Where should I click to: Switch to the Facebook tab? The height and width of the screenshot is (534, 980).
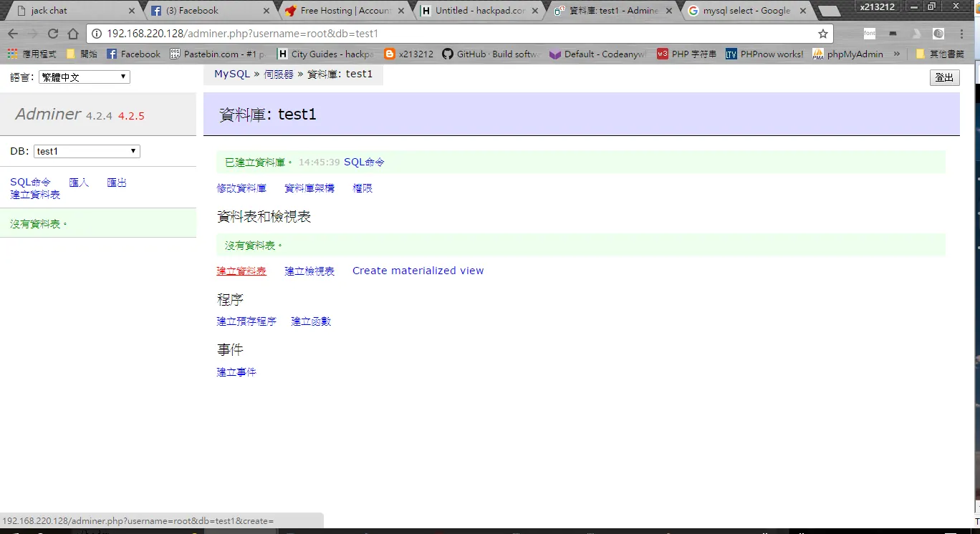point(208,11)
